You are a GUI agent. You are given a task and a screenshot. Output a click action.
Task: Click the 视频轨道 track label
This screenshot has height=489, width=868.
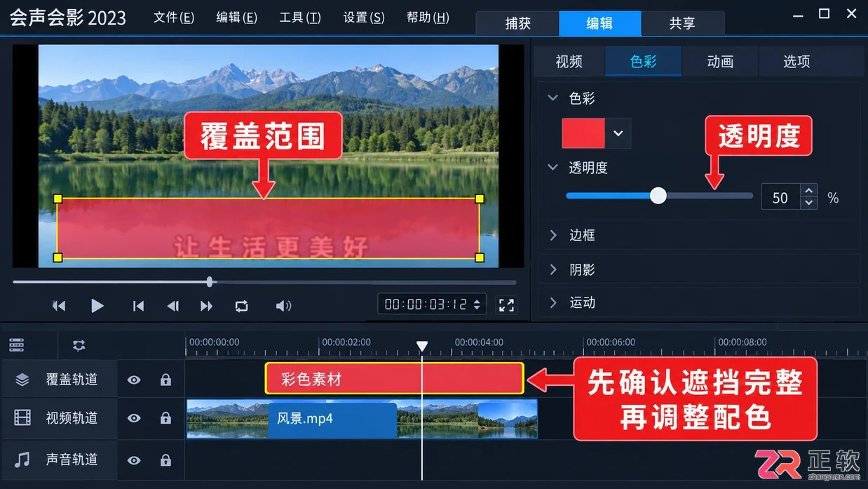point(72,418)
